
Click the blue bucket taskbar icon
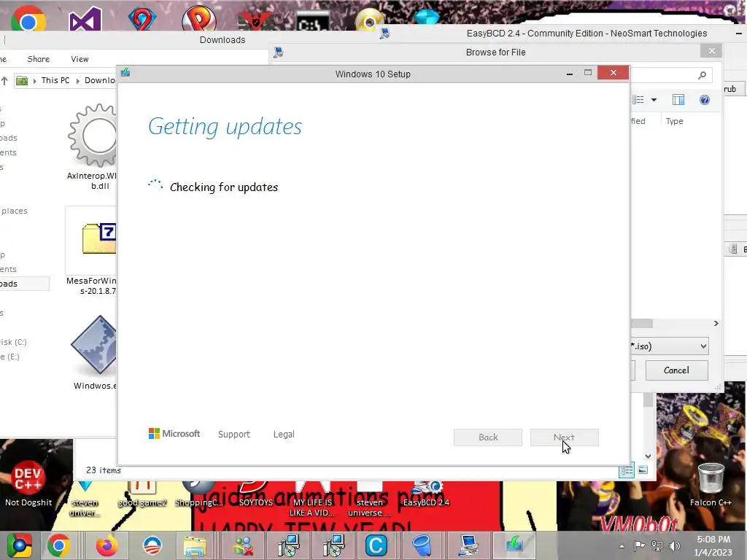pyautogui.click(x=422, y=545)
